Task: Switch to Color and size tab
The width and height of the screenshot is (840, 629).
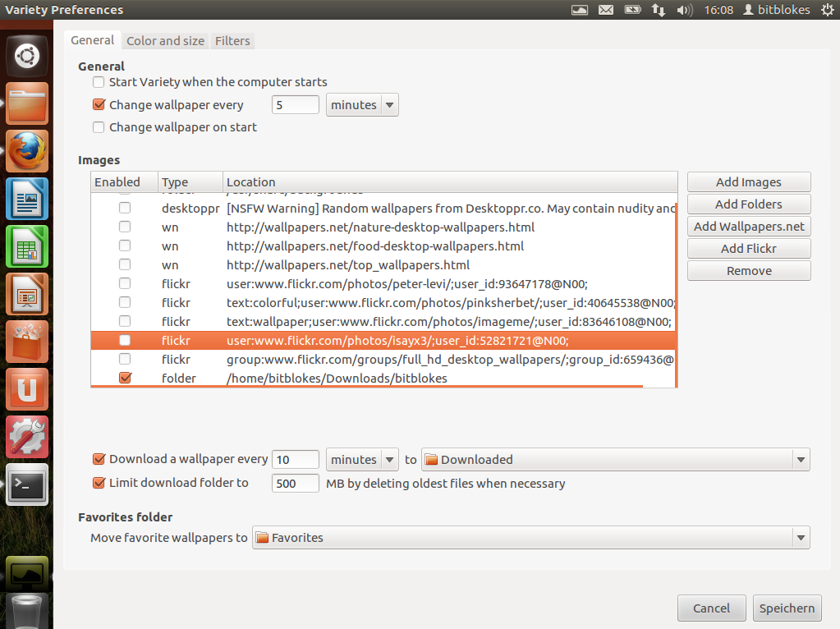Action: tap(165, 41)
